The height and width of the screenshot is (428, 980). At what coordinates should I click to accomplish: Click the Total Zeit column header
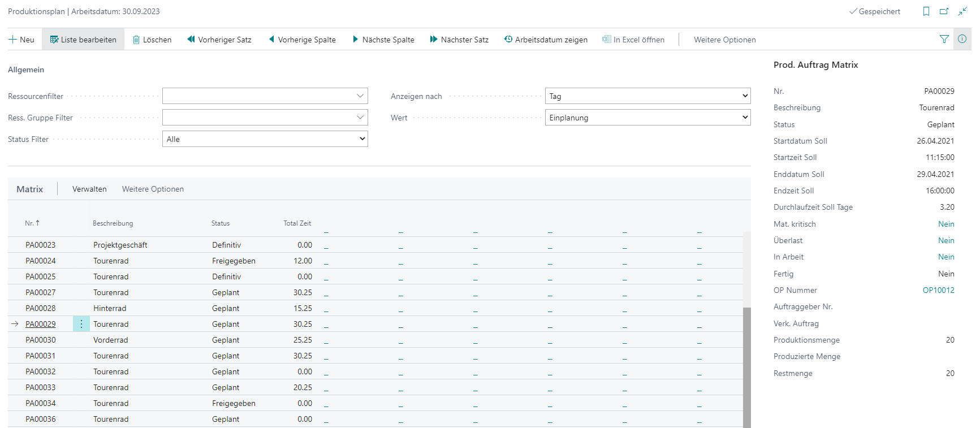tap(297, 223)
